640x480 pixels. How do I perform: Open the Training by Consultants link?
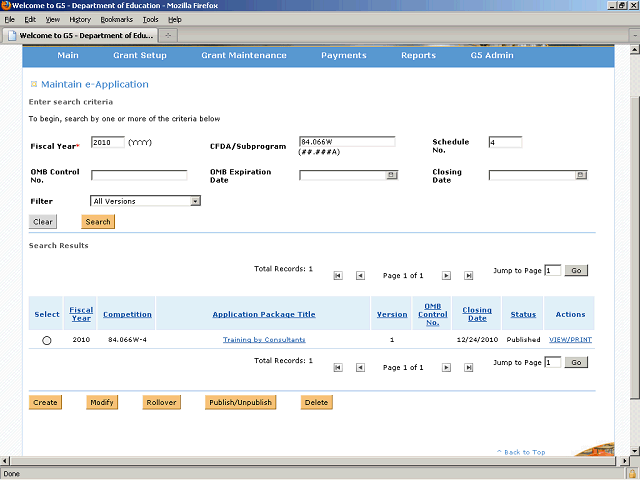click(x=264, y=340)
